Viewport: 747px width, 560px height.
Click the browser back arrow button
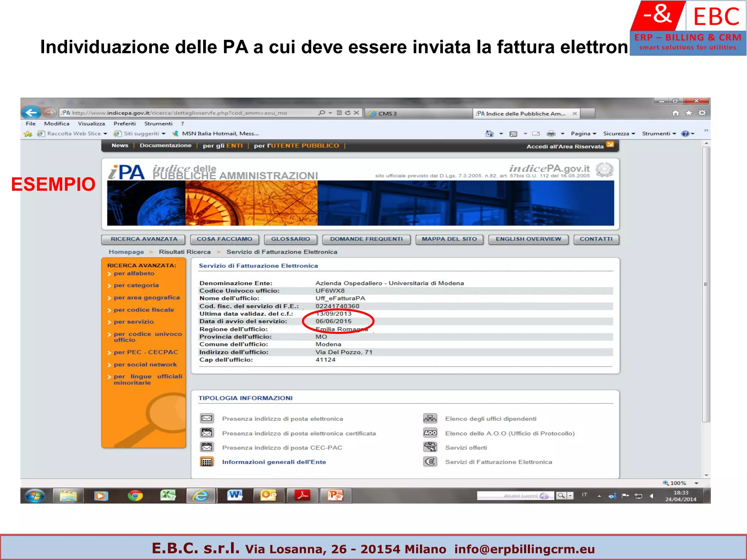(31, 113)
